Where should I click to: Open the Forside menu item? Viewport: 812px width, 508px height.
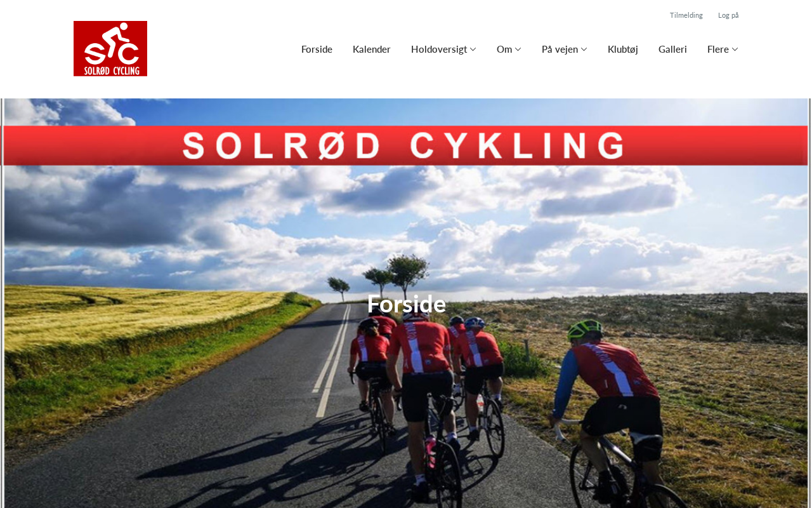coord(317,49)
